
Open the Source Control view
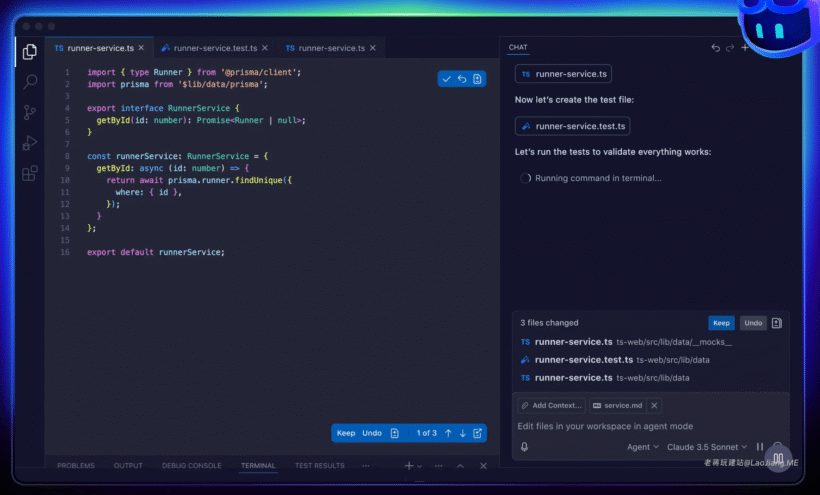(30, 112)
